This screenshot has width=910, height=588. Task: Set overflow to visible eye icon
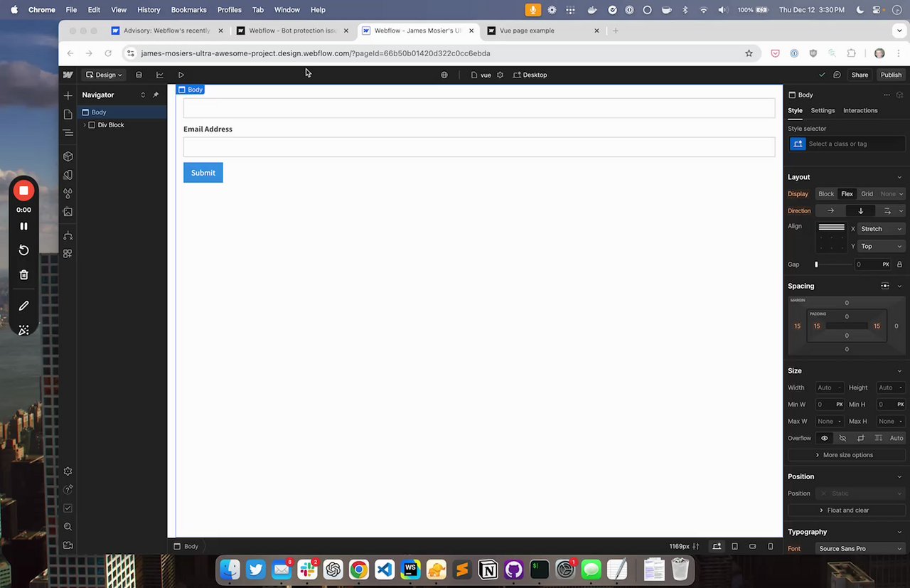[x=825, y=438]
